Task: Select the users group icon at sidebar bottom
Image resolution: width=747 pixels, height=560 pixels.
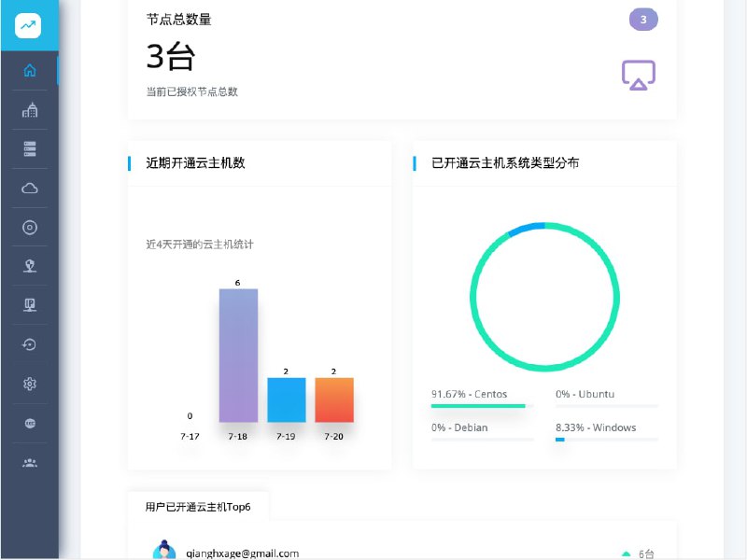Action: [x=29, y=462]
